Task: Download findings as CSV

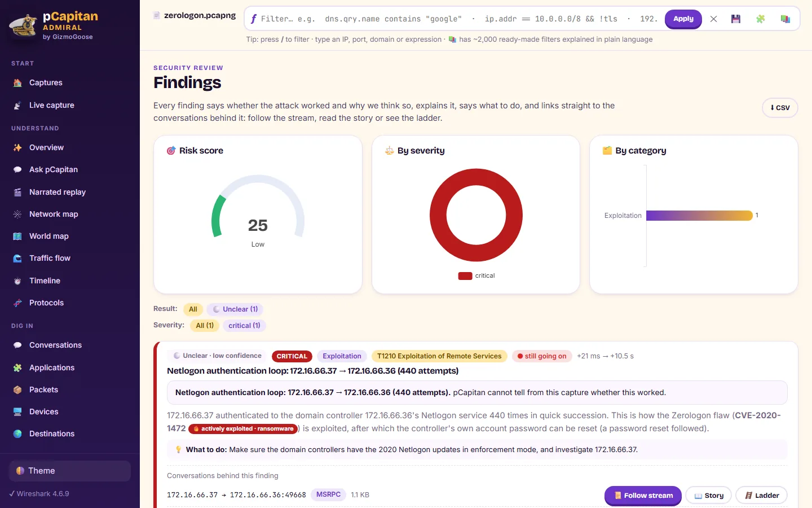Action: 780,108
